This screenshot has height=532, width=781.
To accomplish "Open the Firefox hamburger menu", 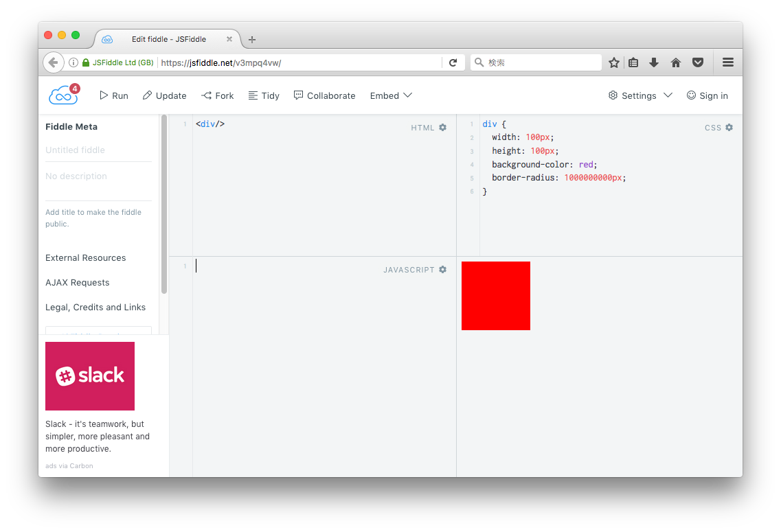I will pyautogui.click(x=727, y=62).
